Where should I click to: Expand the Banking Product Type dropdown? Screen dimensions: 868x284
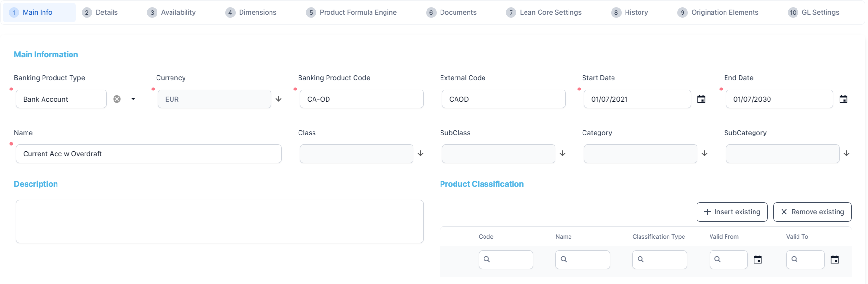click(133, 99)
